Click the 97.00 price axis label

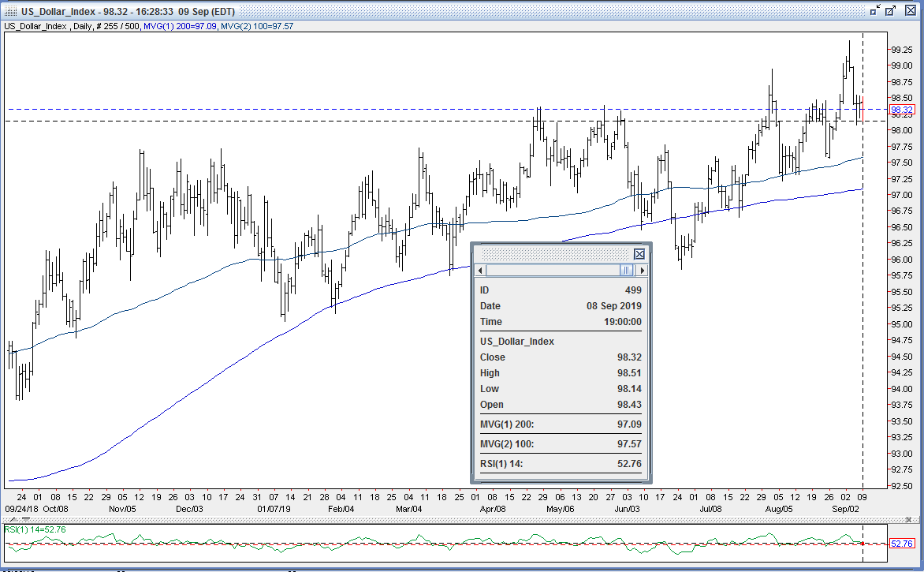(x=902, y=195)
